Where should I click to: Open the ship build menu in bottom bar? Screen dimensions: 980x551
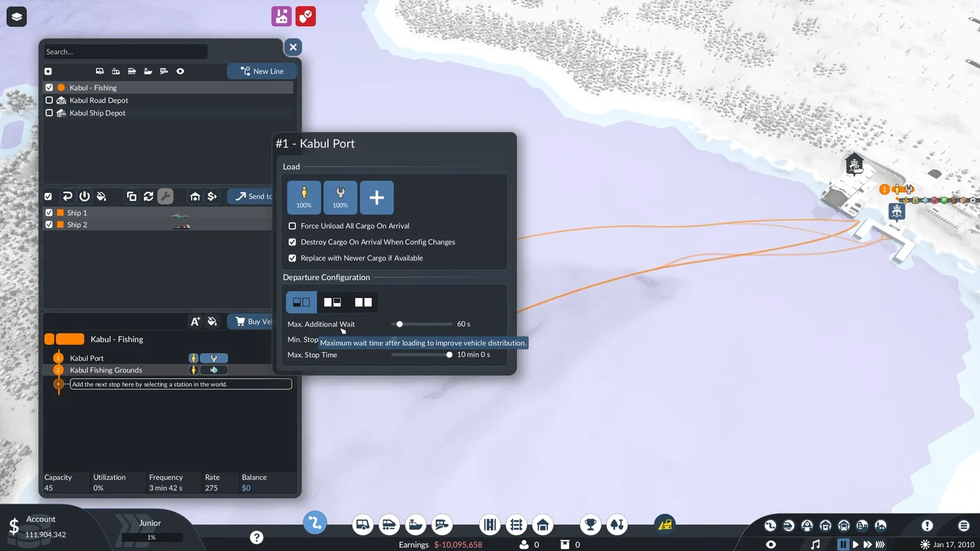[x=415, y=525]
